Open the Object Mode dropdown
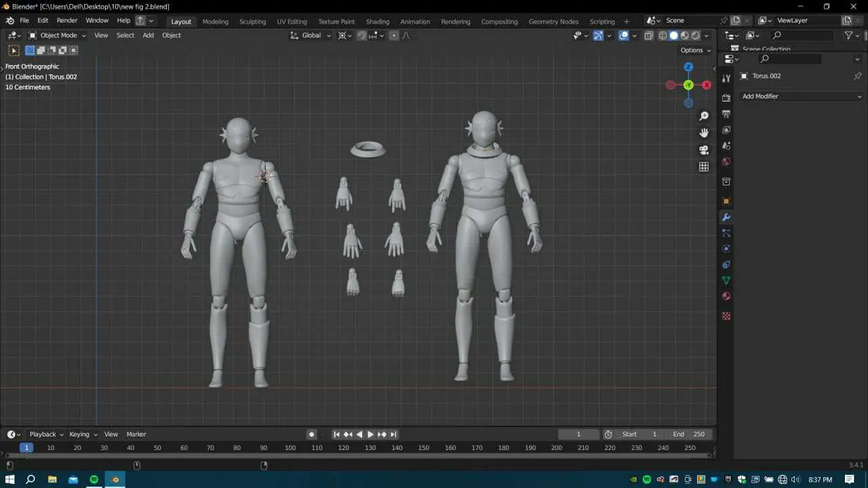 point(58,35)
